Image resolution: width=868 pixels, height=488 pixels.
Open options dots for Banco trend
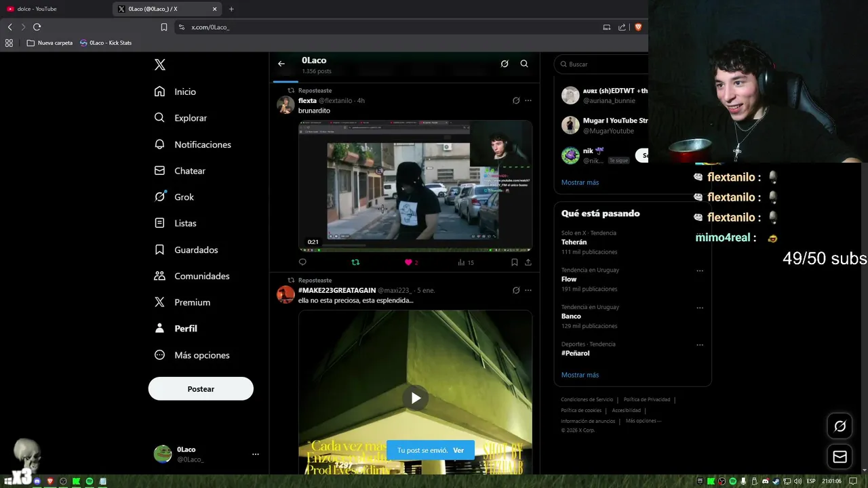[700, 308]
